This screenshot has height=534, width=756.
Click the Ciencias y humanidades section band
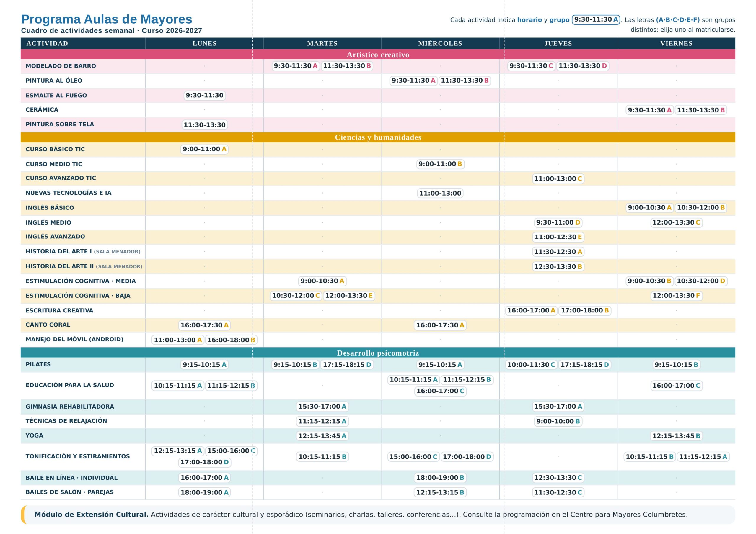(x=378, y=137)
